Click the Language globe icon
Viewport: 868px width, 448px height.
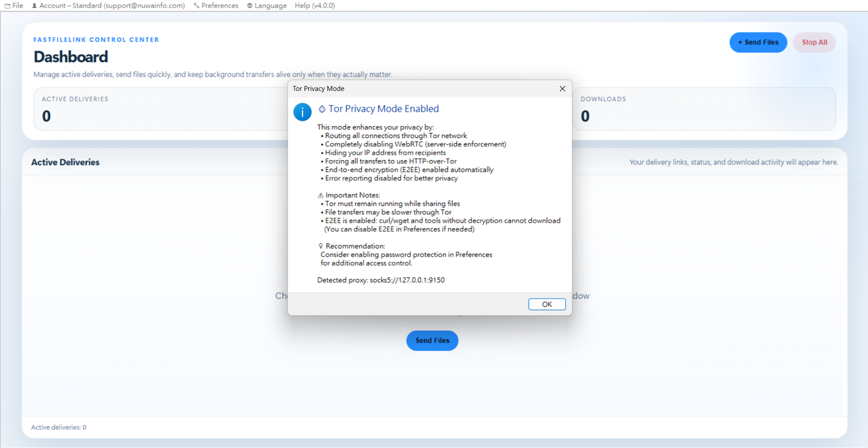[x=250, y=6]
